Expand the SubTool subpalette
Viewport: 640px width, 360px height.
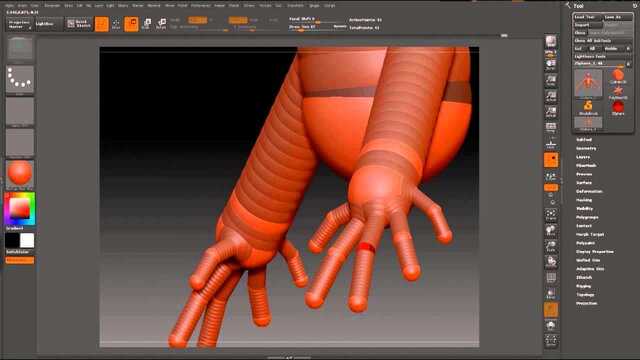click(584, 140)
